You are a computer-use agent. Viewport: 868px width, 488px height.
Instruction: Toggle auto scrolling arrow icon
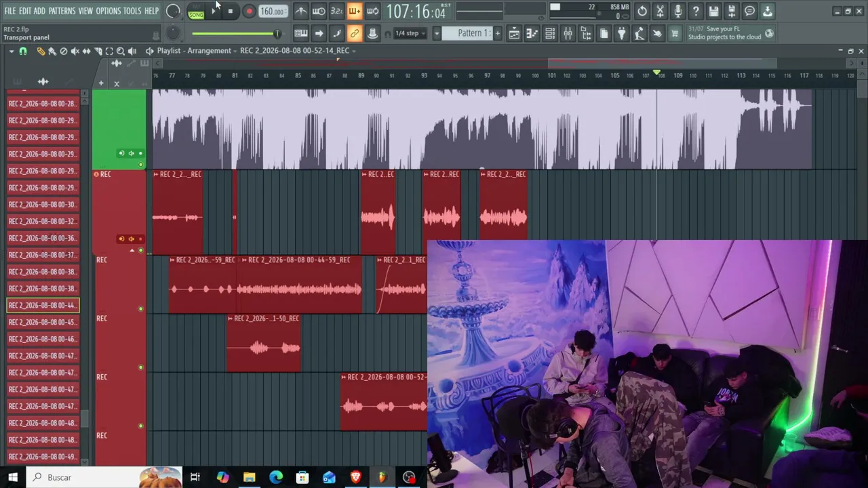318,33
